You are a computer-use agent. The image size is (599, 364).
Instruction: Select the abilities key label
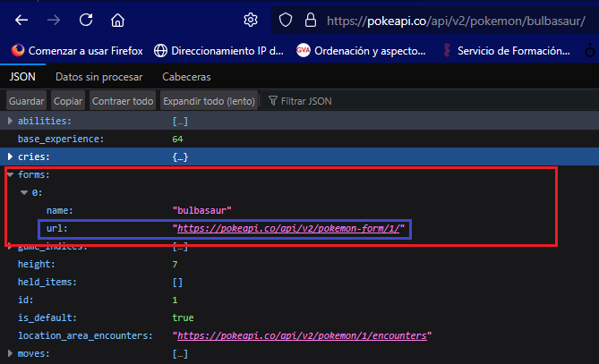[x=44, y=121]
